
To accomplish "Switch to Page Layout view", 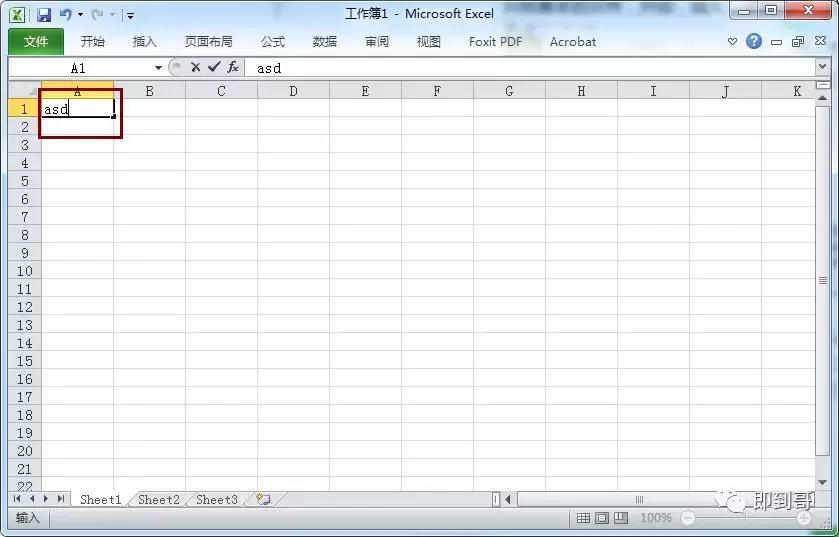I will point(602,518).
